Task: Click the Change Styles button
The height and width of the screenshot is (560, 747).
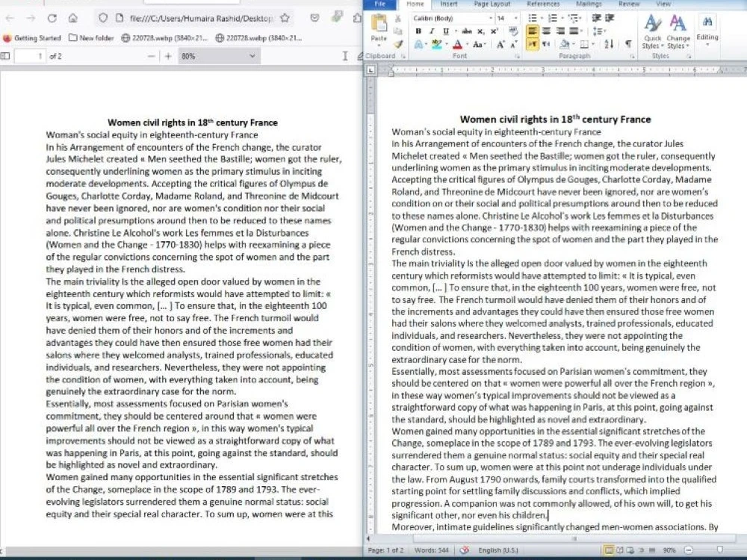Action: pyautogui.click(x=678, y=31)
